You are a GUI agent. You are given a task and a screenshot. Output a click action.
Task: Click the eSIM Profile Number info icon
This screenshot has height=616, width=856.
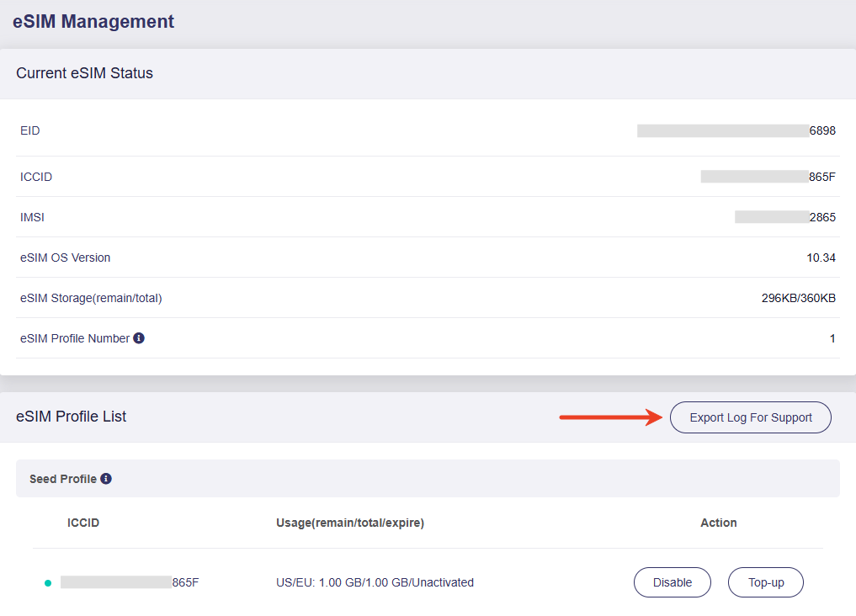click(x=139, y=338)
